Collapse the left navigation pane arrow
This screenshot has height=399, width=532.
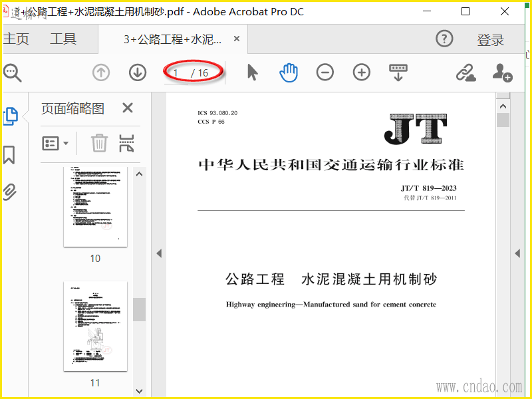click(x=159, y=253)
